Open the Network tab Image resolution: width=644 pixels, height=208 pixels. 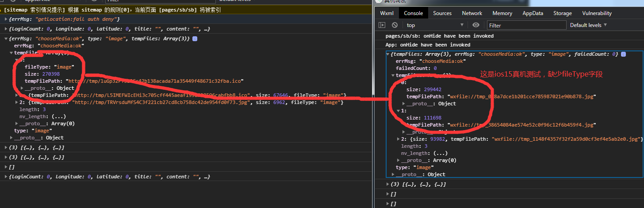point(472,13)
